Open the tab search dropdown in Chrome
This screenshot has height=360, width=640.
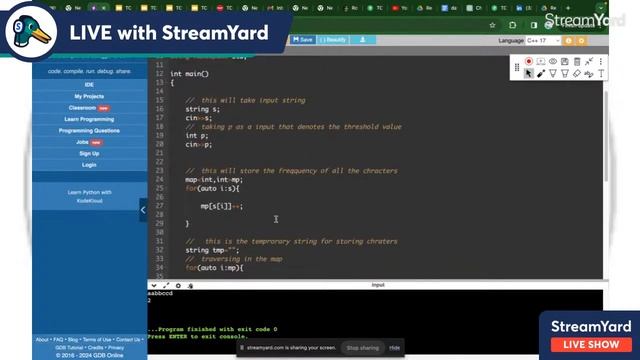600,8
